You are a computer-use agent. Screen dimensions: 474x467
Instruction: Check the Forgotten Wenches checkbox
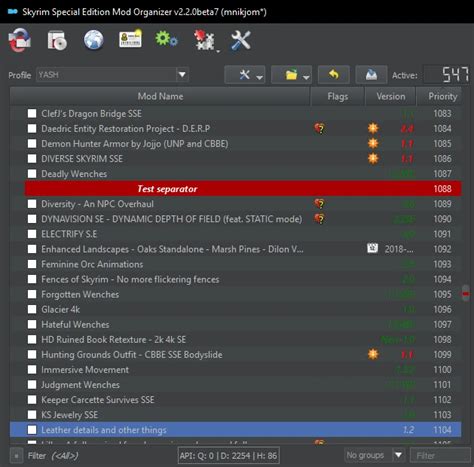pyautogui.click(x=32, y=294)
